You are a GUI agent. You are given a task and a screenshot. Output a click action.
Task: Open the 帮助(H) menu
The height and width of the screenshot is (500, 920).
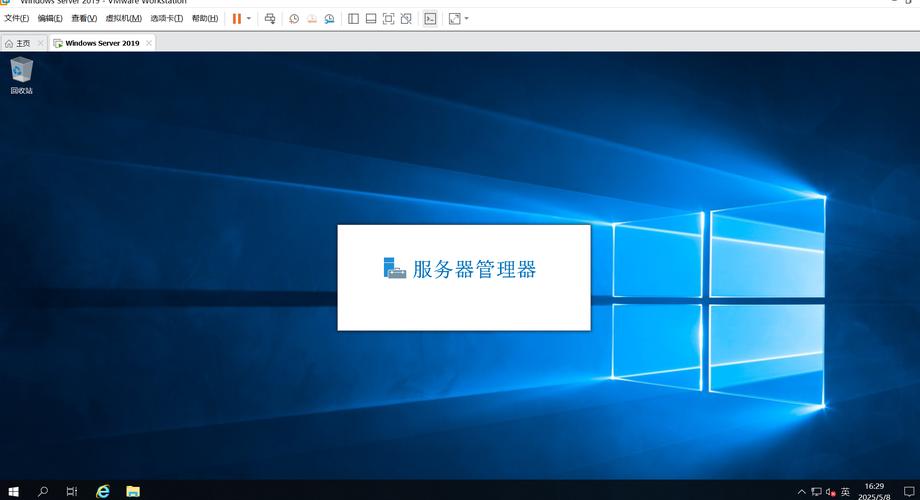205,19
